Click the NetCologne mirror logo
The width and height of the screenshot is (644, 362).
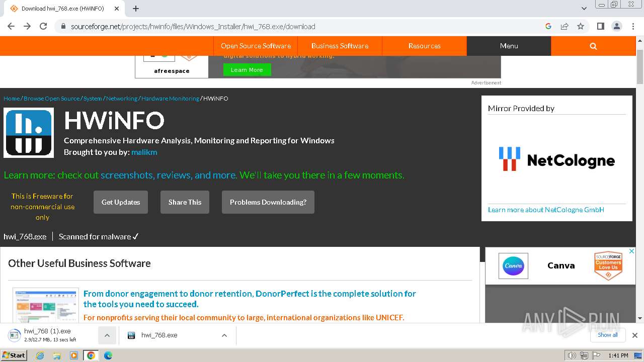[x=556, y=159]
